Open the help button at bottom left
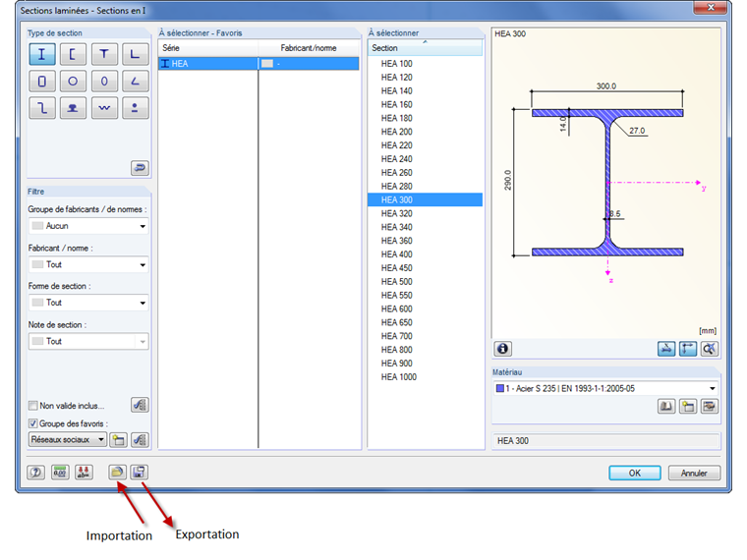This screenshot has height=560, width=747. (x=35, y=473)
